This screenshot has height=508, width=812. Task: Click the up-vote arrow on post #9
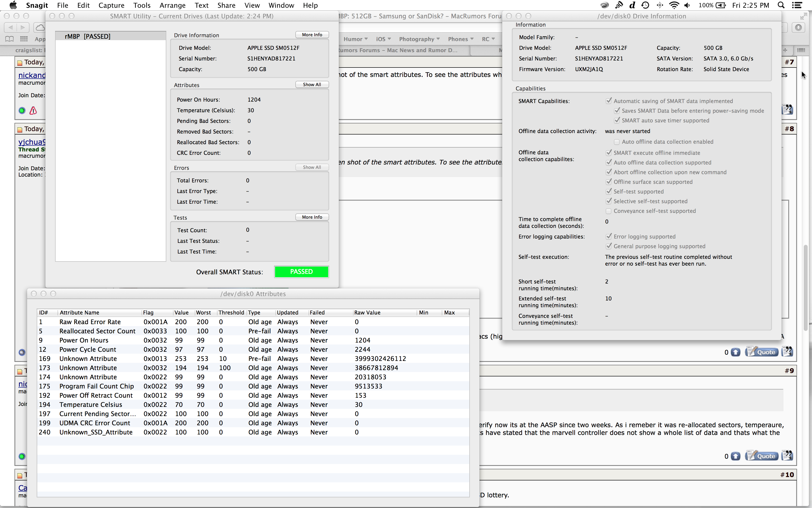point(735,456)
